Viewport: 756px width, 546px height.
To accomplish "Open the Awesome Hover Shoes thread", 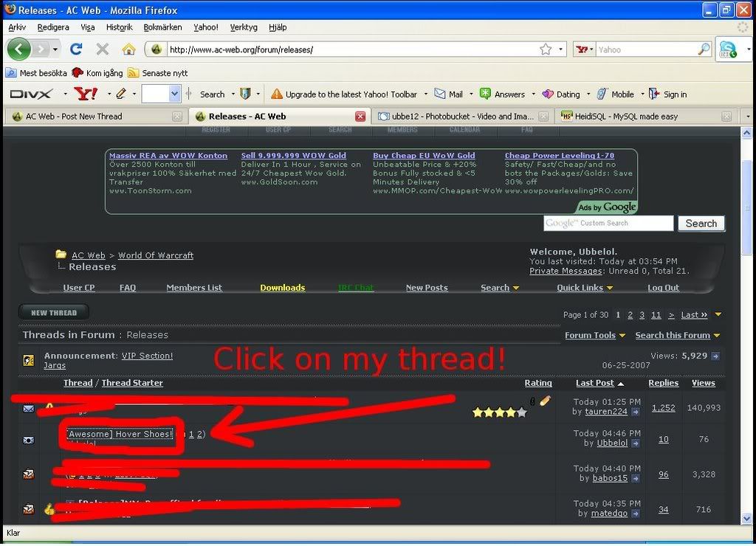I will pos(120,434).
